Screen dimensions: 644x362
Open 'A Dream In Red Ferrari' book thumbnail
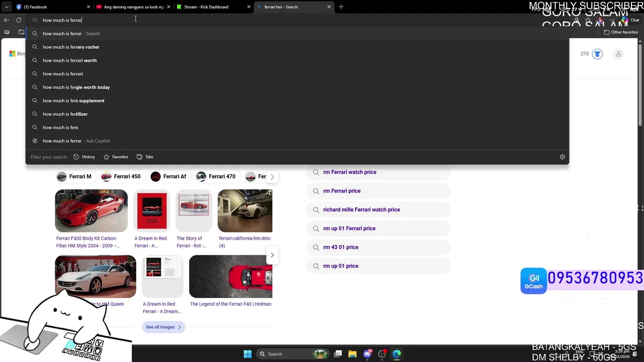(x=151, y=211)
